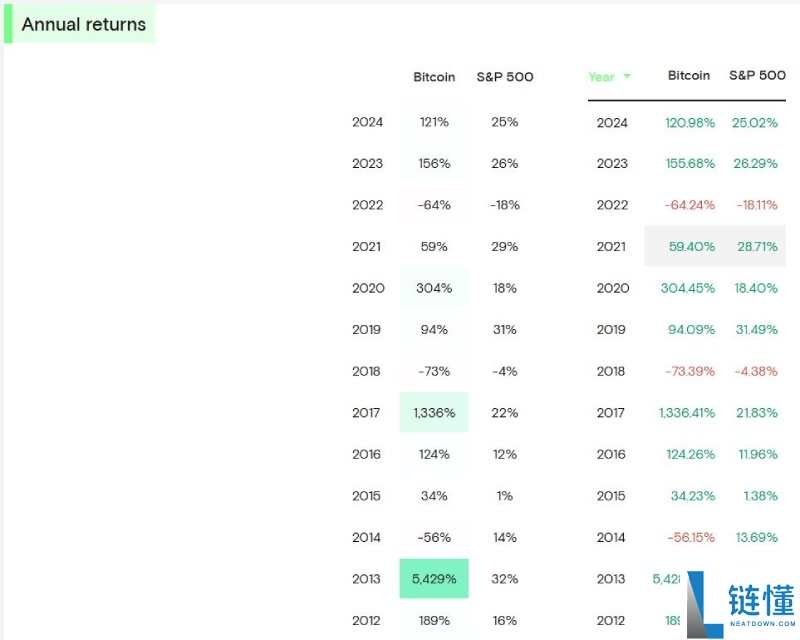The width and height of the screenshot is (800, 640).
Task: Click the Annual returns heading
Action: tap(83, 25)
